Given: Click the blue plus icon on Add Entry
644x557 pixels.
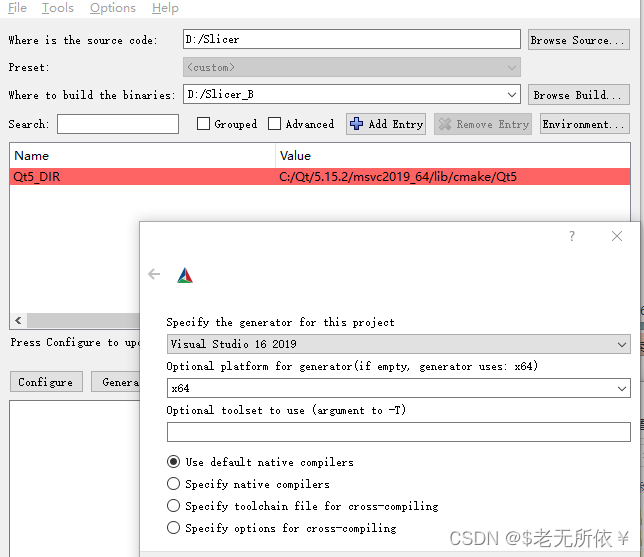Looking at the screenshot, I should (x=356, y=124).
